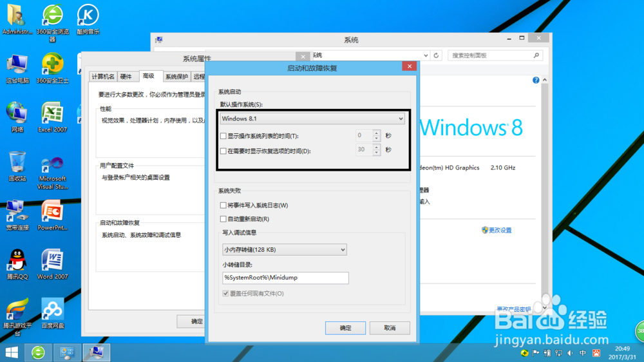Open volume speaker tray icon

(570, 353)
